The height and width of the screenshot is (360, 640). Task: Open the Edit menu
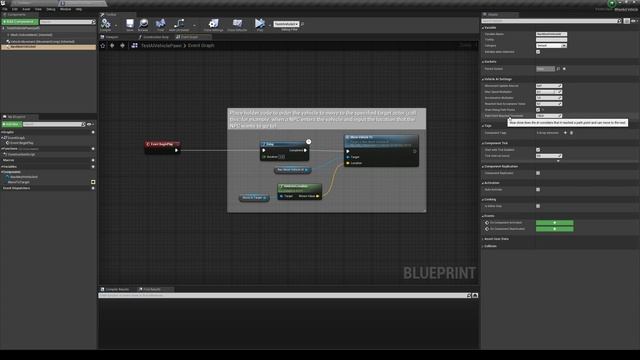[x=15, y=9]
